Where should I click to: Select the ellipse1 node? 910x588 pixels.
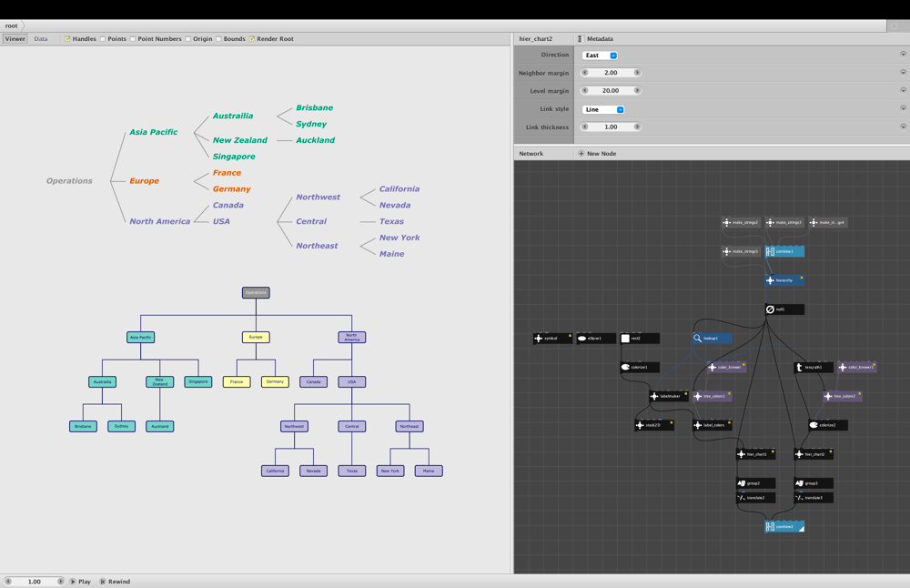(x=596, y=339)
